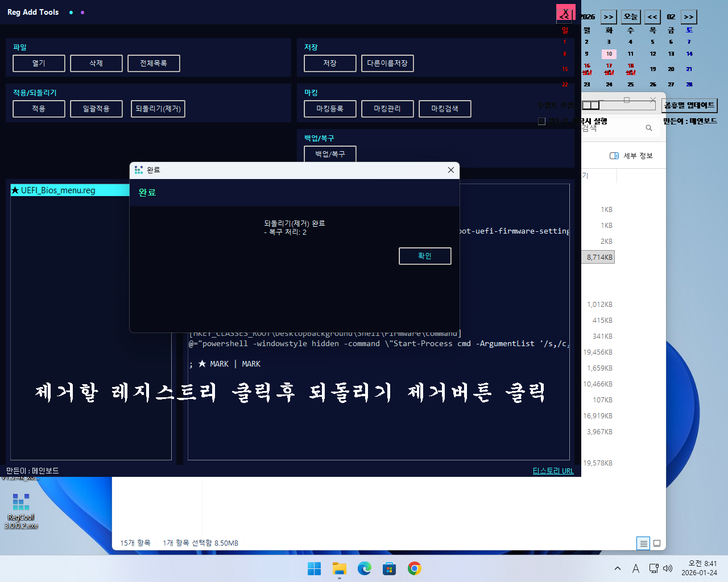Click the 되돌리기(제거) button
This screenshot has width=728, height=582.
[x=158, y=109]
